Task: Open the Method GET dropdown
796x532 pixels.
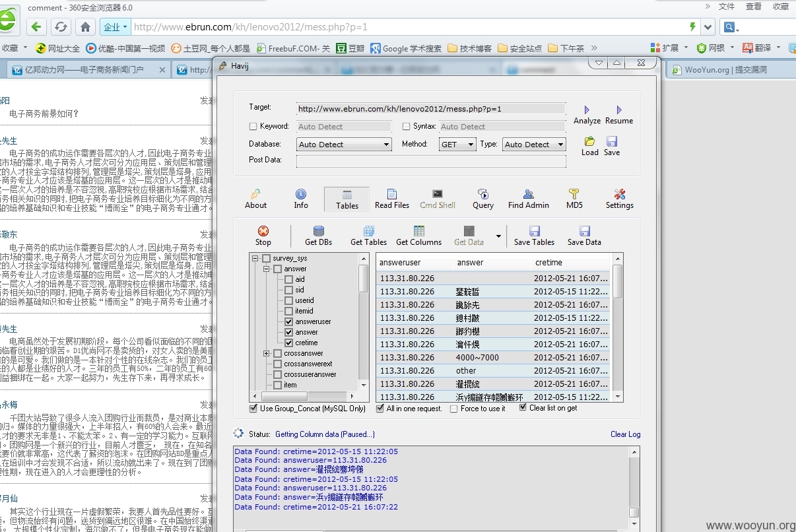Action: pos(457,145)
